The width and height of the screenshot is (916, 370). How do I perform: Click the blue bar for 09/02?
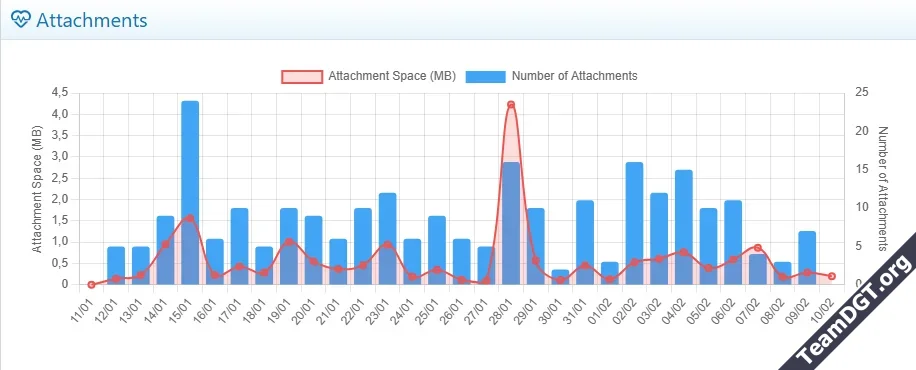[807, 258]
